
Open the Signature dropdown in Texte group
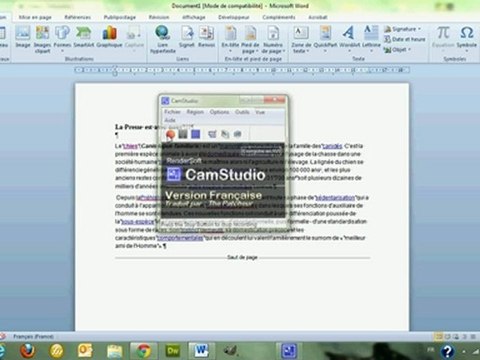click(x=402, y=29)
